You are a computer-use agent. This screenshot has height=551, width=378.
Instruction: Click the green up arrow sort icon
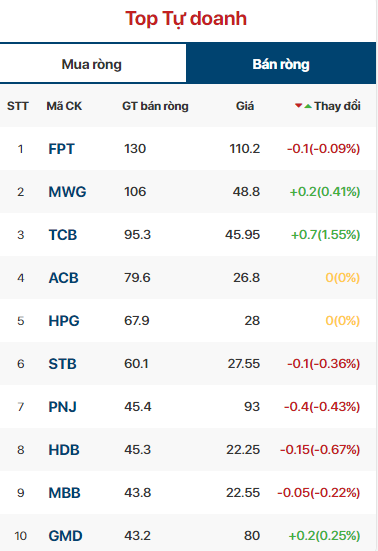[x=308, y=106]
